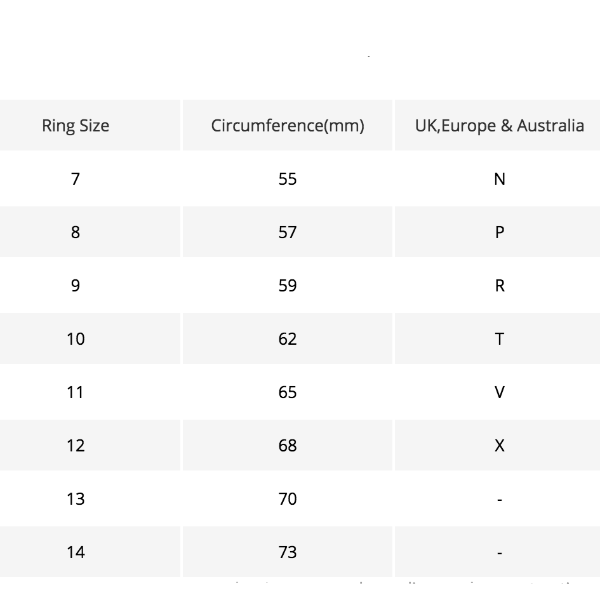The image size is (600, 600).
Task: Click circumference value 62
Action: 288,339
